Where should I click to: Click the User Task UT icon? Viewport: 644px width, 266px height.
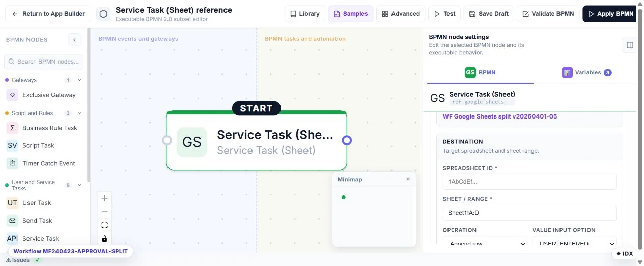pos(13,203)
